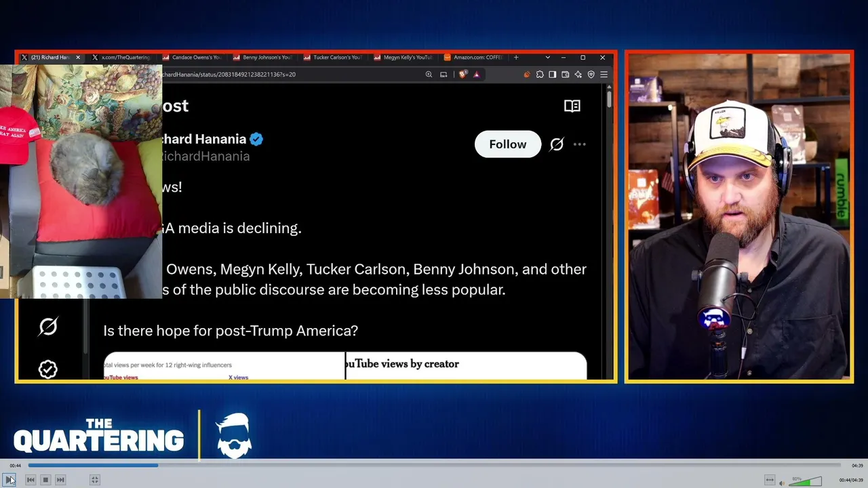This screenshot has width=868, height=488.
Task: Open the Brave Shields icon
Action: pos(462,75)
